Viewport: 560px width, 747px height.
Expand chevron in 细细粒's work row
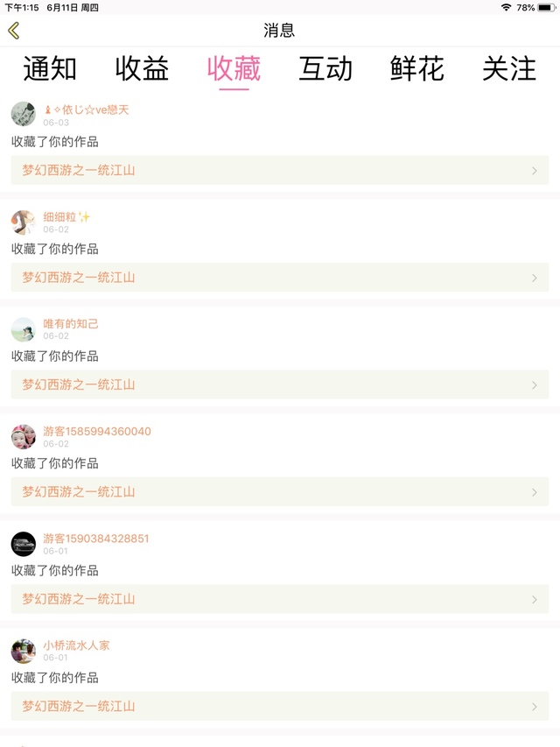coord(535,278)
